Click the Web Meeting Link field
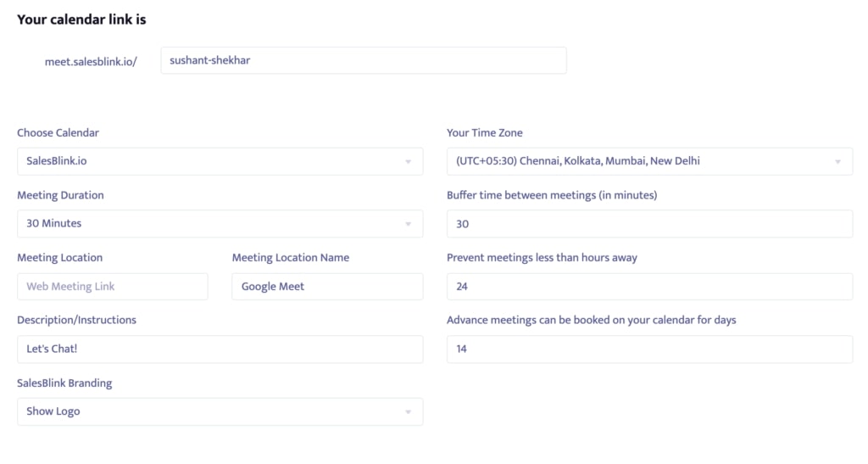This screenshot has height=464, width=868. coord(113,286)
